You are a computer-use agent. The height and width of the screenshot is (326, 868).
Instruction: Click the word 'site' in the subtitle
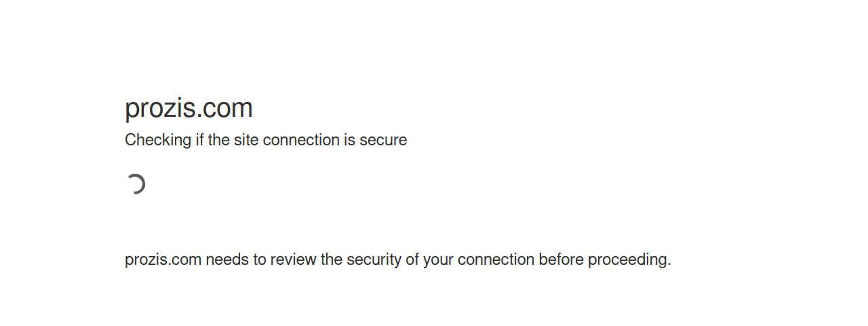245,141
